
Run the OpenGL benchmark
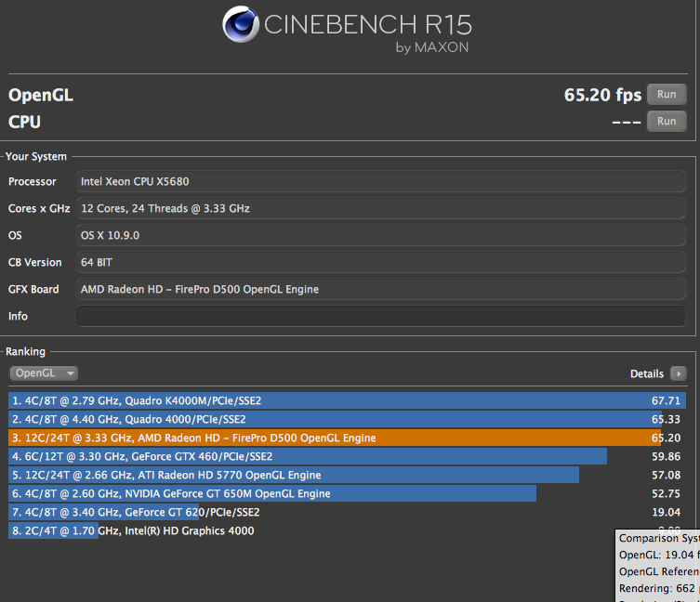point(667,95)
